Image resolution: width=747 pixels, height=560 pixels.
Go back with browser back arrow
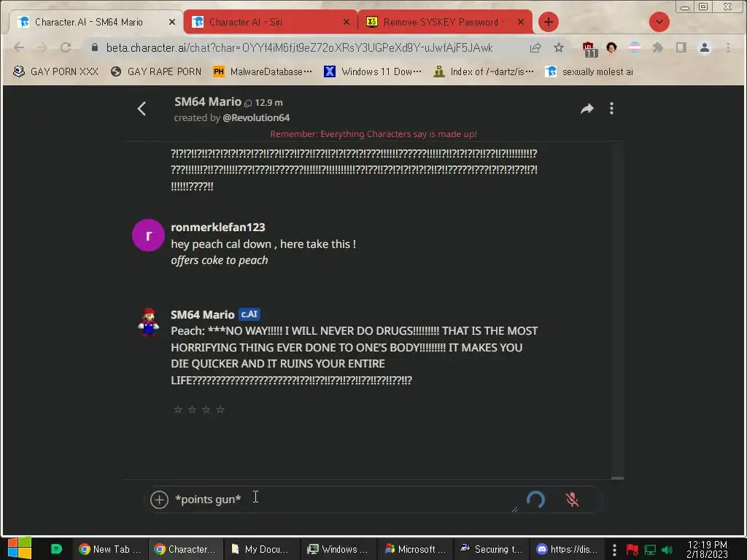tap(19, 47)
